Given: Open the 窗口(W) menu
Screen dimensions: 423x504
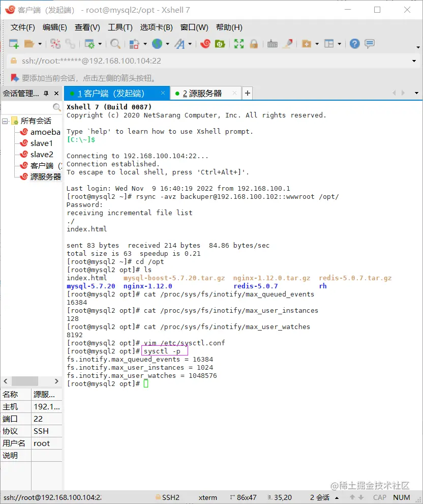Looking at the screenshot, I should click(194, 27).
